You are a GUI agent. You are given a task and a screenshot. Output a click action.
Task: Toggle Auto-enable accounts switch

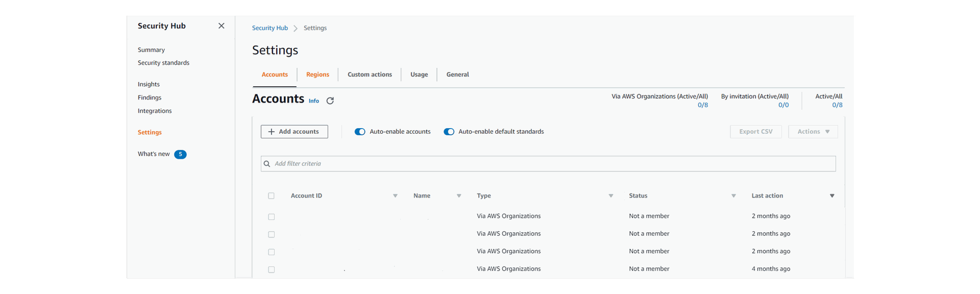pyautogui.click(x=360, y=132)
